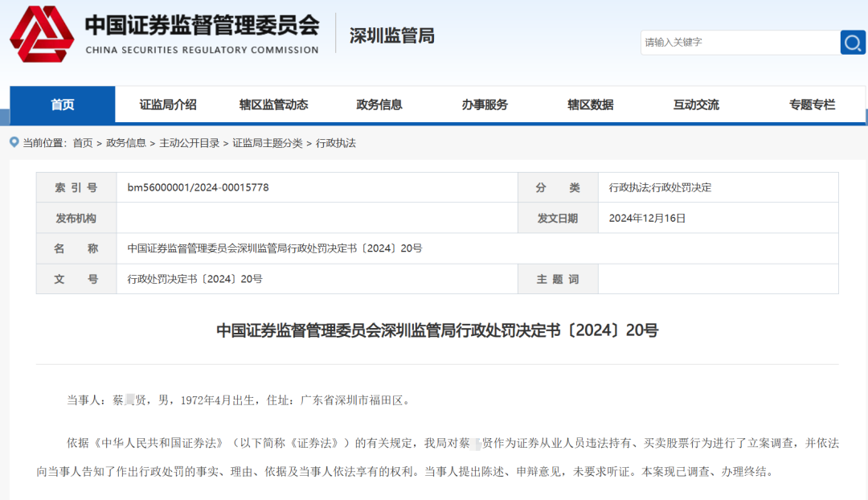Click the 深圳监管局 header title
This screenshot has width=868, height=500.
click(x=391, y=35)
